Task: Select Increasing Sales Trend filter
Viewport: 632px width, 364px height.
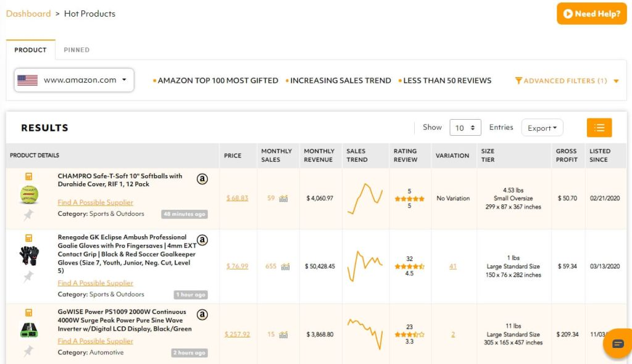Action: pyautogui.click(x=338, y=81)
